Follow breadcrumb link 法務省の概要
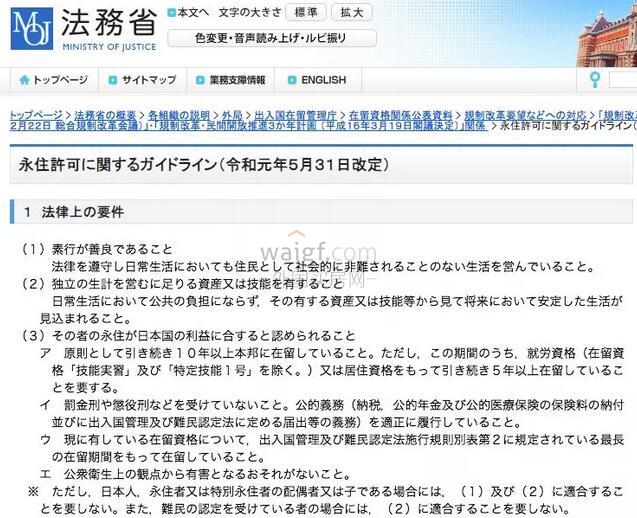This screenshot has width=637, height=518. [x=105, y=115]
